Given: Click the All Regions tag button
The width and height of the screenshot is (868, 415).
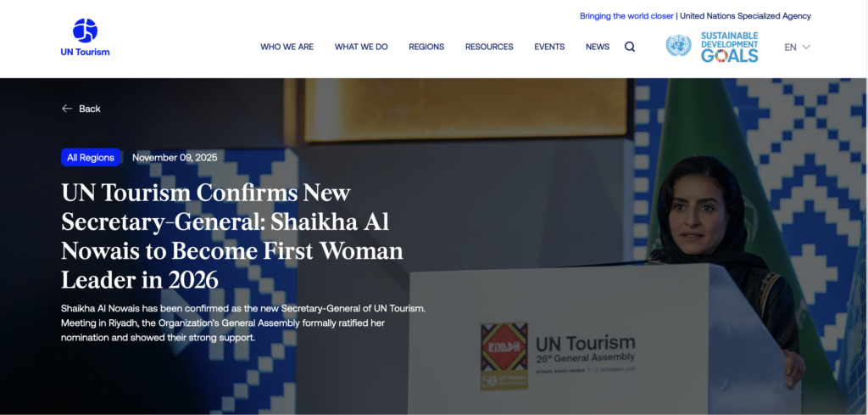Looking at the screenshot, I should (91, 157).
